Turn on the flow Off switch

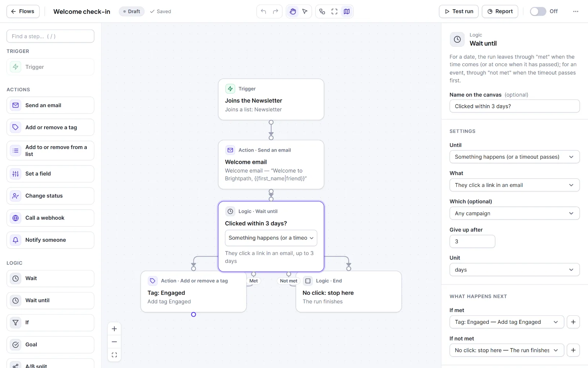(x=538, y=11)
